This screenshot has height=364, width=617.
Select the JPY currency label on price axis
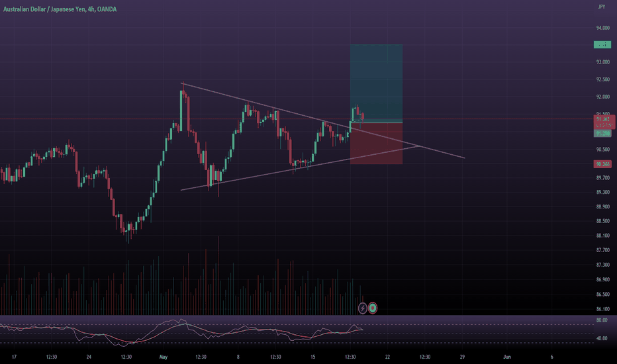601,7
